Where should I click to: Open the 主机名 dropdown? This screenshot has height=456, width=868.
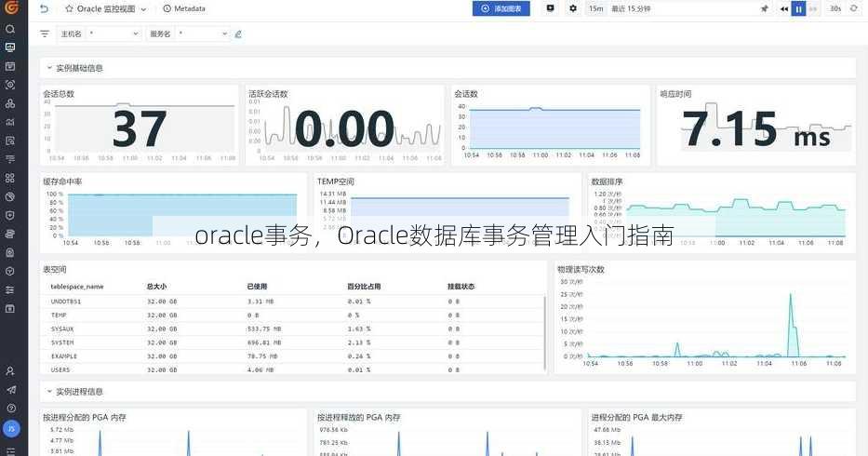tap(114, 34)
